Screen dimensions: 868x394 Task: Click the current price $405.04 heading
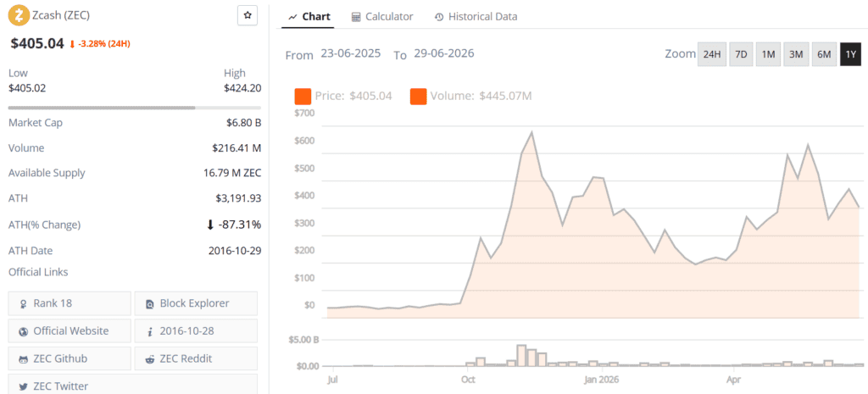(x=37, y=43)
